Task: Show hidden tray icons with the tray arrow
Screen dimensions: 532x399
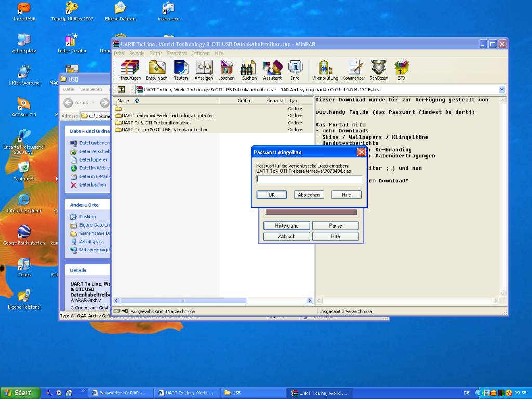Action: tap(478, 393)
